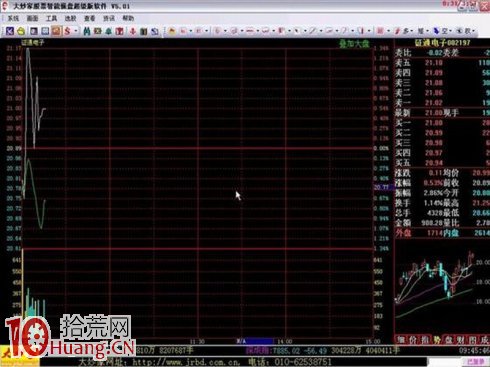The image size is (490, 367).
Task: Click the 最新 price 21.00
Action: coord(434,113)
